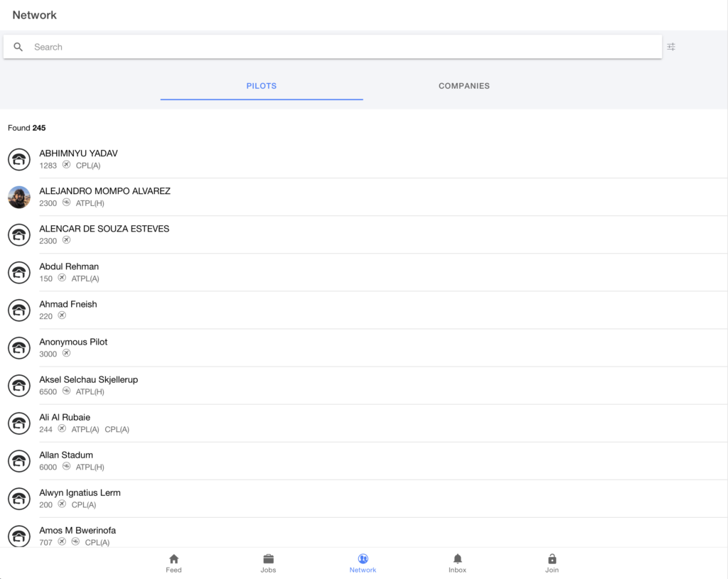
Task: Click the 3000 hours value
Action: pos(48,354)
